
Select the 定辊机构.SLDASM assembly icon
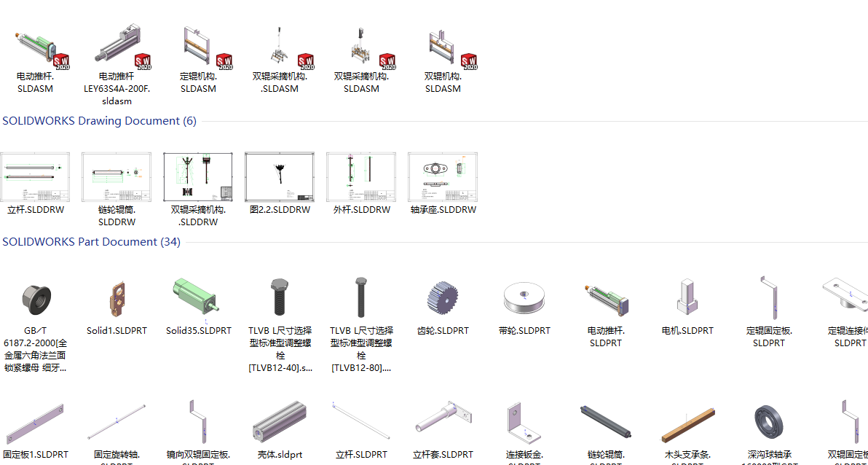200,47
